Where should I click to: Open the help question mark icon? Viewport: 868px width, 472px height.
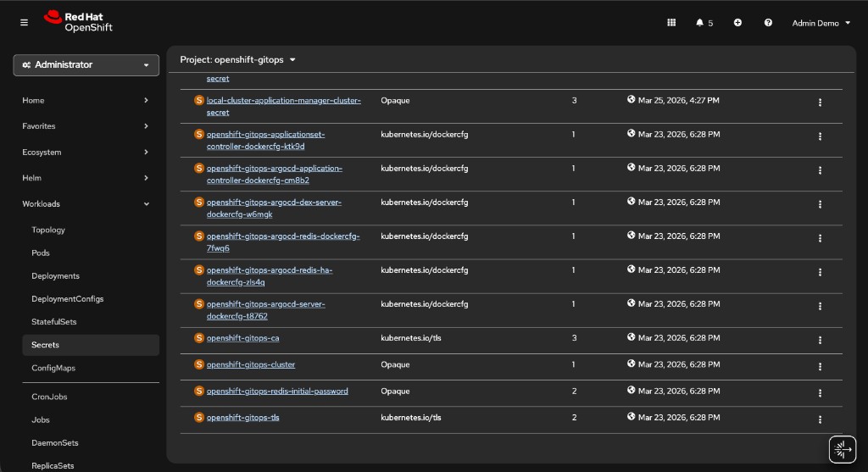[x=768, y=23]
